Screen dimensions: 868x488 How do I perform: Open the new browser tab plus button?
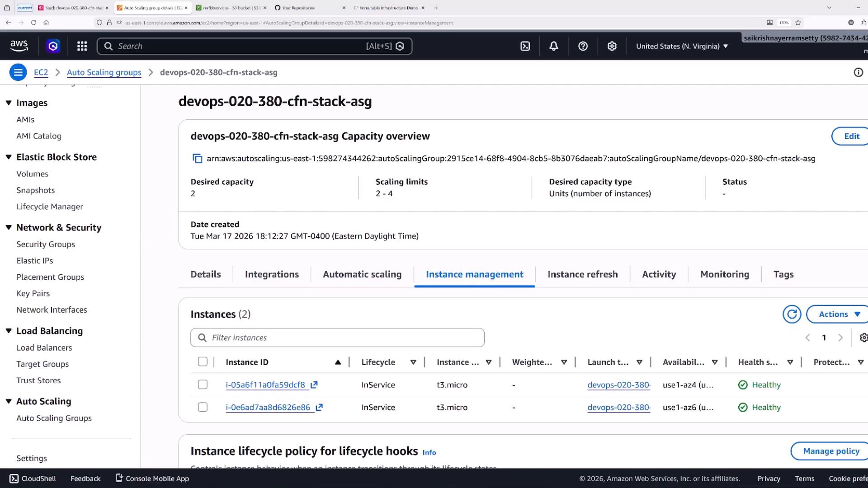tap(436, 8)
